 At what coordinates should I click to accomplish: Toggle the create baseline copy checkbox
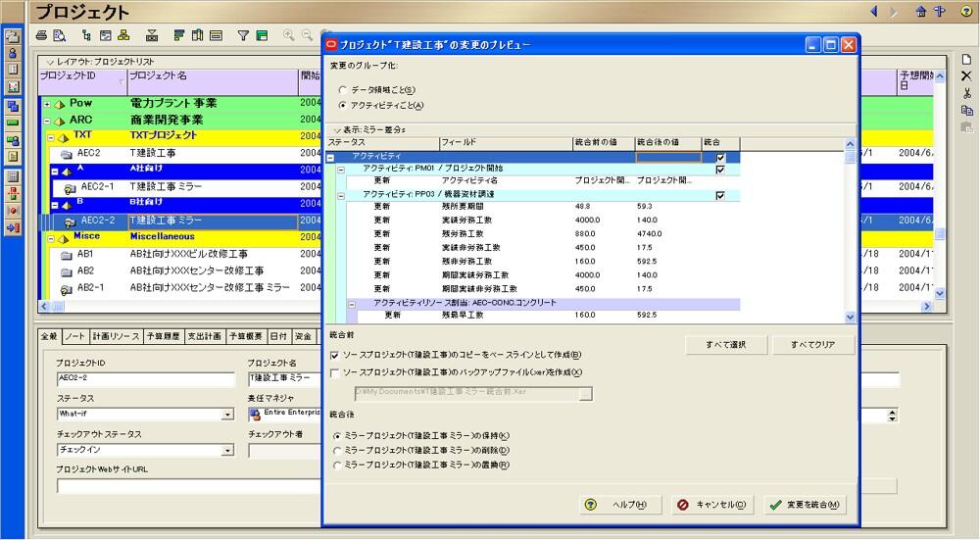tap(334, 355)
